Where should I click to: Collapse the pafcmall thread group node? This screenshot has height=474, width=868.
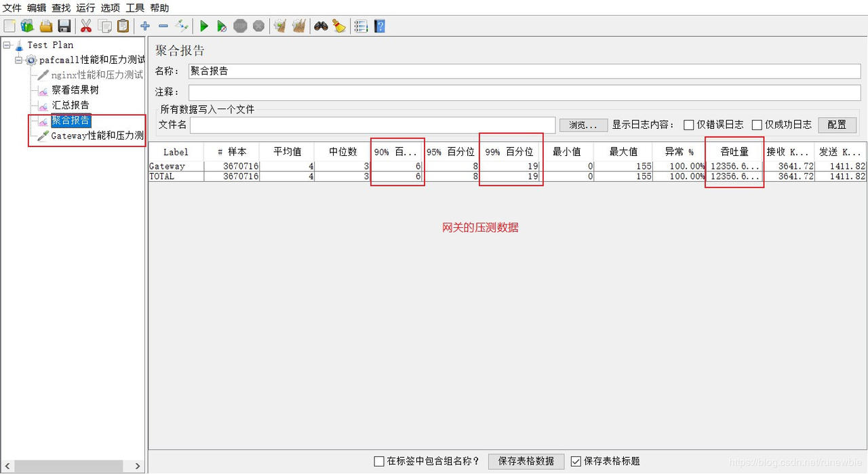(19, 60)
